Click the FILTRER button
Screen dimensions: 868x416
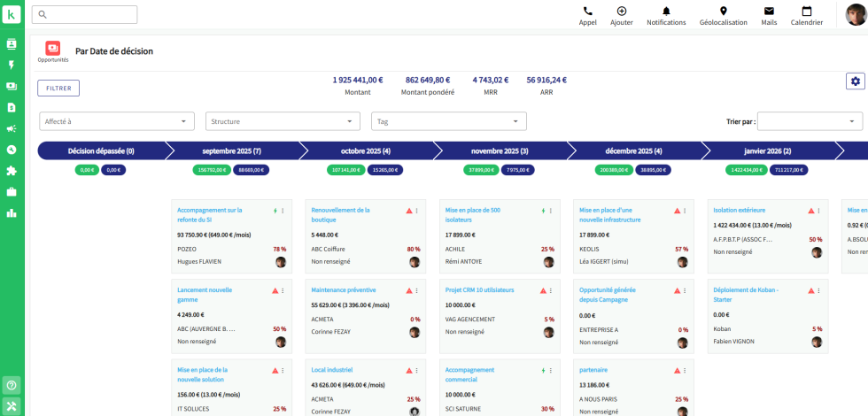[x=58, y=88]
